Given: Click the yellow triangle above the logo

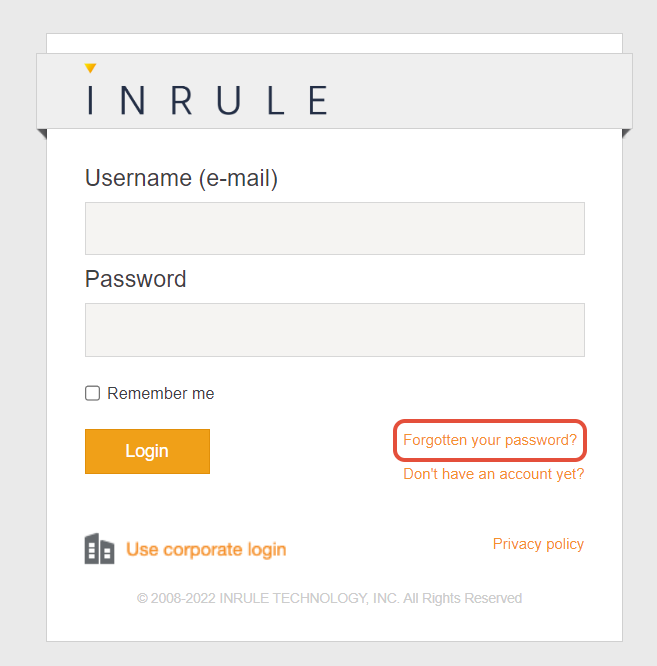Looking at the screenshot, I should (90, 68).
